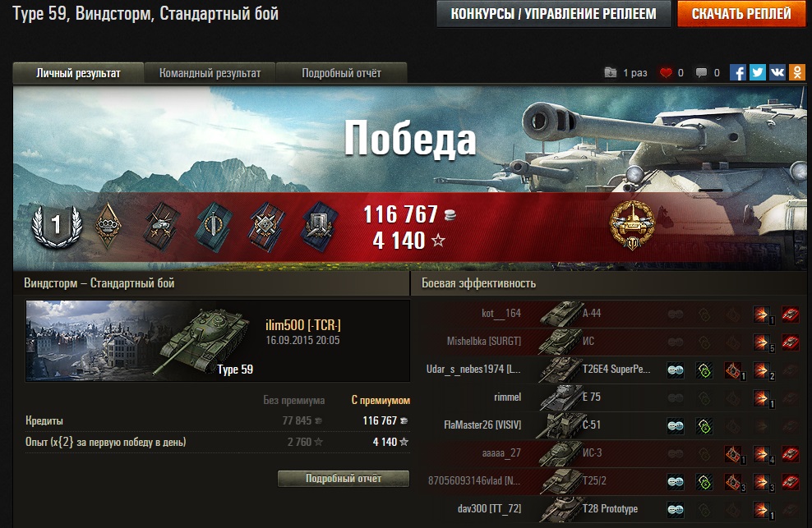Click the brass knuckles diamond medal
The height and width of the screenshot is (528, 812).
point(108,225)
